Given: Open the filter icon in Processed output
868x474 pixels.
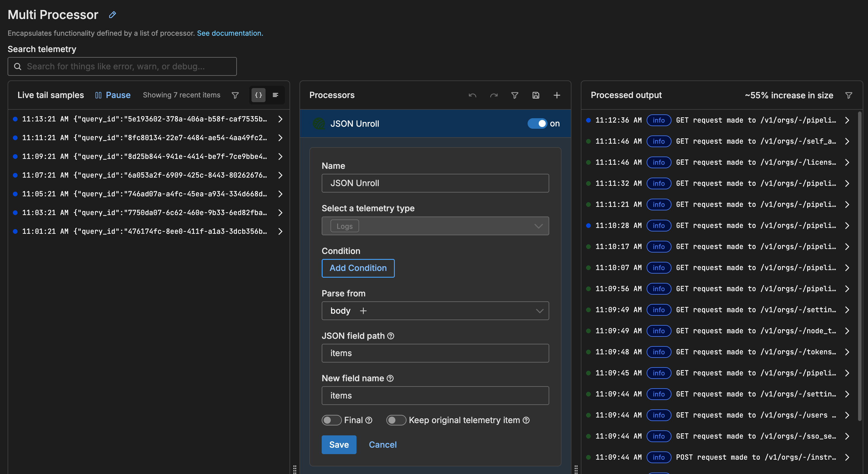Looking at the screenshot, I should tap(849, 95).
